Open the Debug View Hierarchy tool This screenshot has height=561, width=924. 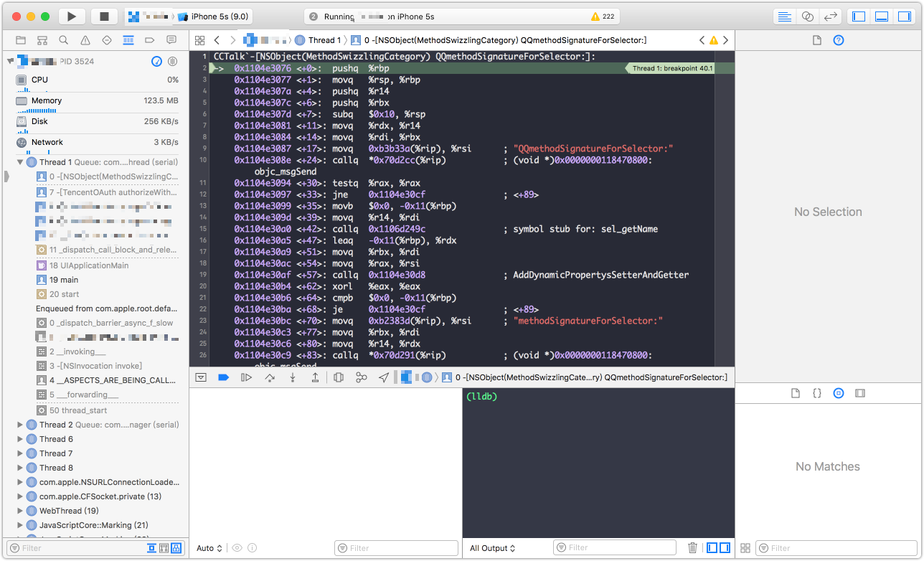tap(339, 377)
